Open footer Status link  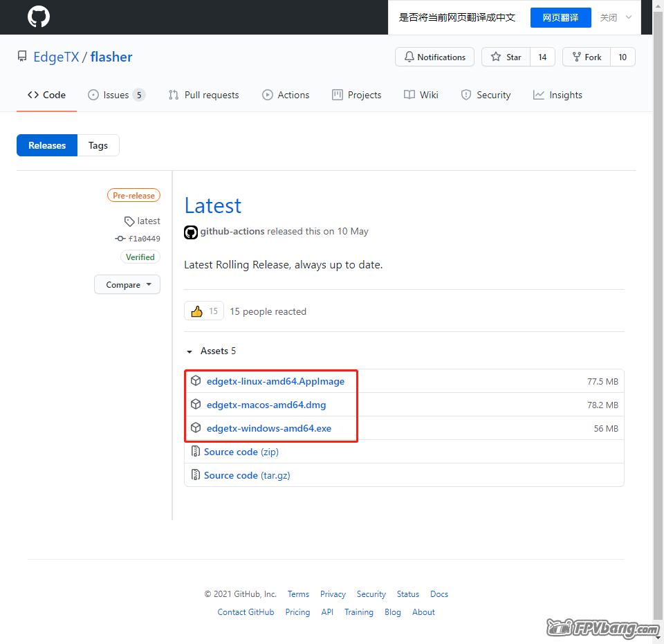(x=408, y=594)
